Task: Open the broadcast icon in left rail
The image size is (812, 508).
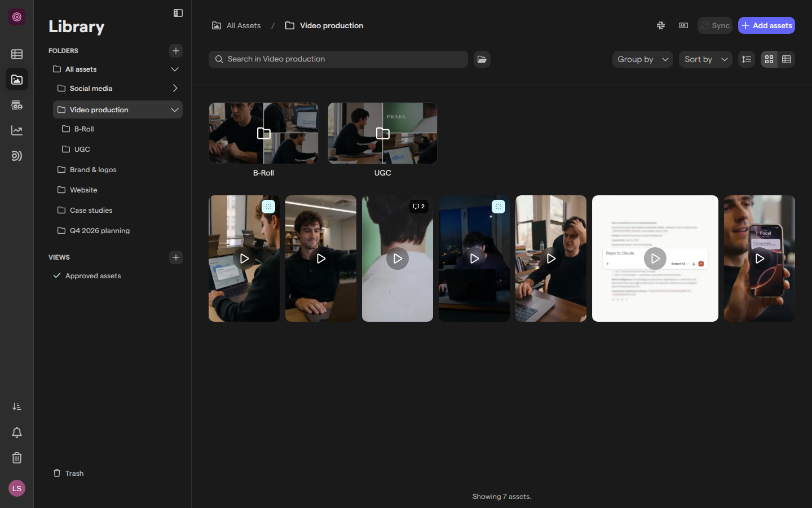Action: (17, 156)
